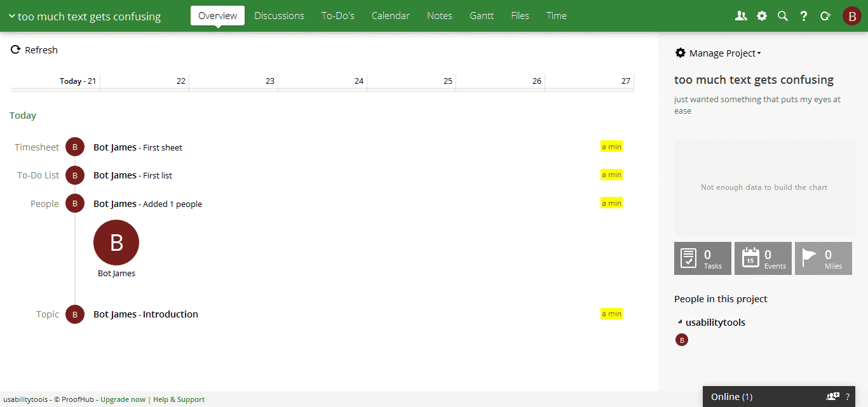Click the search magnifier icon
This screenshot has height=407, width=868.
click(x=783, y=16)
